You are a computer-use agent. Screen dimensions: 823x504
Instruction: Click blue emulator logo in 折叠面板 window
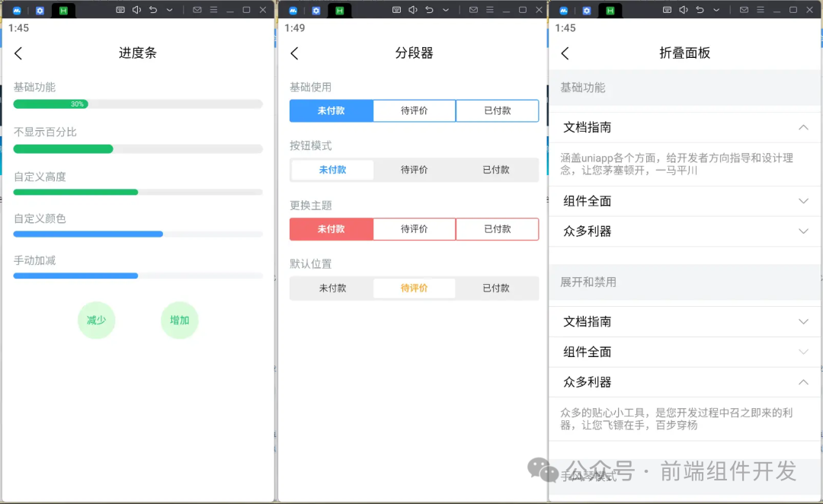pos(564,11)
